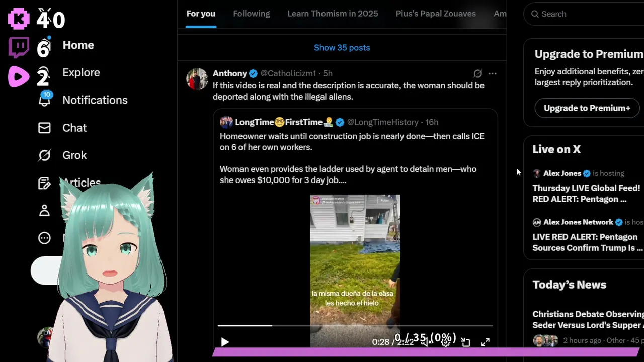Click the author name Anthony
The image size is (644, 362).
[x=230, y=73]
